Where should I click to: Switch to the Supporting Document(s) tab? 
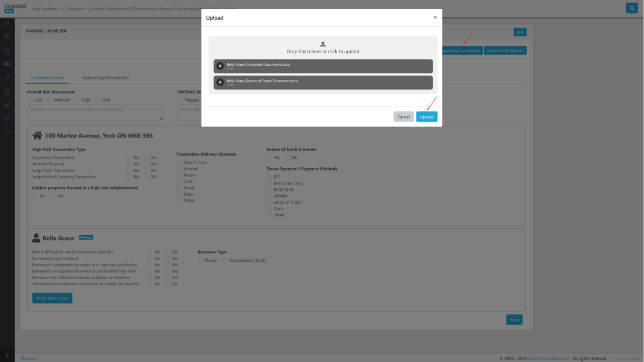[105, 78]
